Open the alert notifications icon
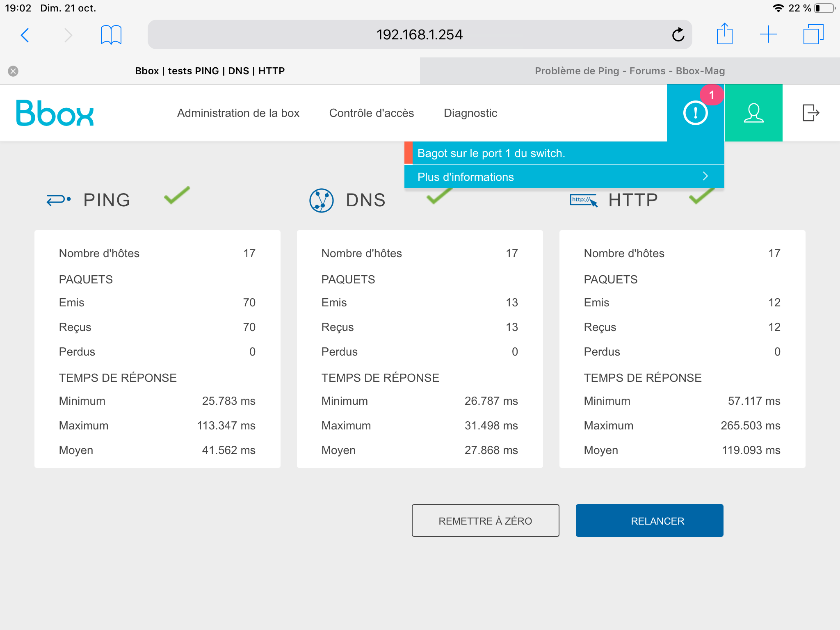840x630 pixels. click(696, 113)
